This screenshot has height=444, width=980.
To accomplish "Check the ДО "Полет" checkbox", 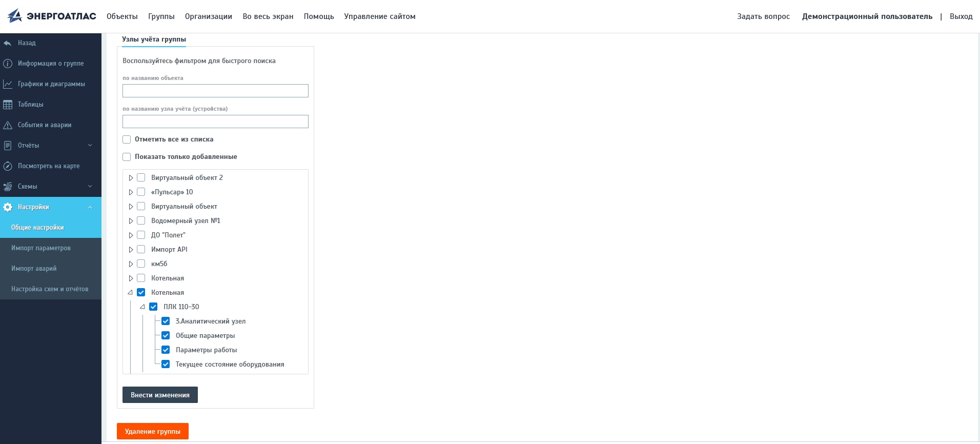I will click(141, 235).
